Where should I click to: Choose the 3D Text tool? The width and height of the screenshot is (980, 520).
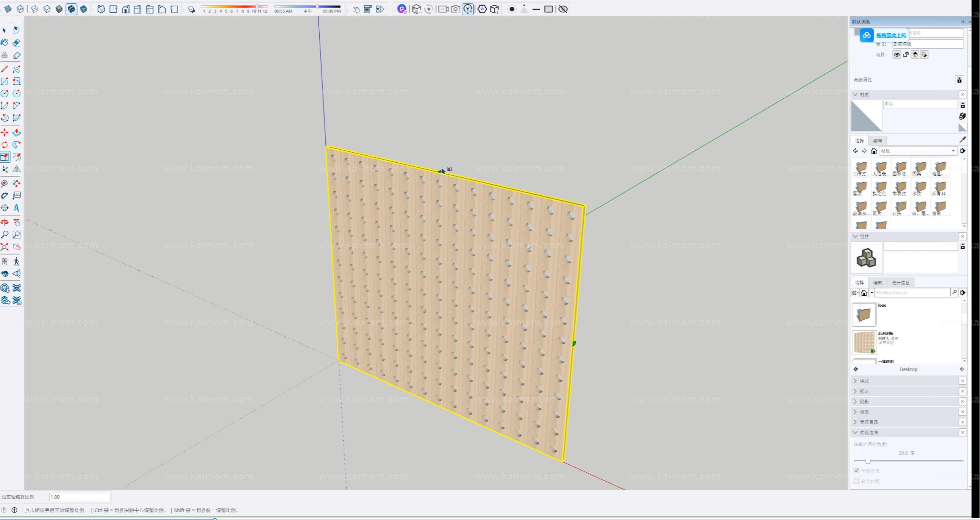(16, 208)
